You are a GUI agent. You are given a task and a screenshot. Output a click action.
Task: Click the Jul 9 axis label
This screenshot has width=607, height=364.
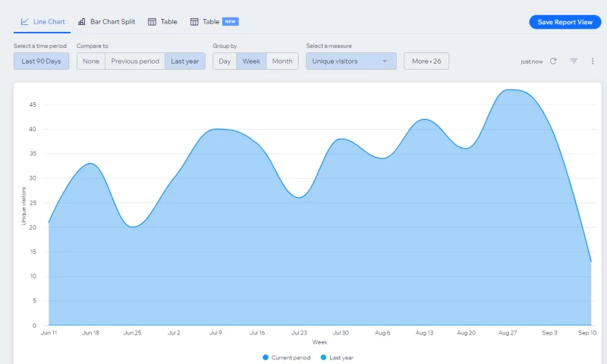tap(215, 333)
